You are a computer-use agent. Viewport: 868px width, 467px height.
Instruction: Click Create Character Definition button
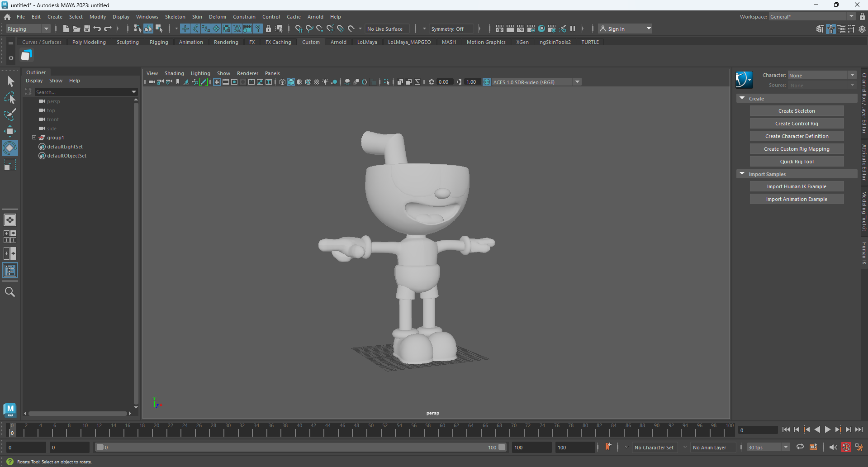pyautogui.click(x=797, y=136)
